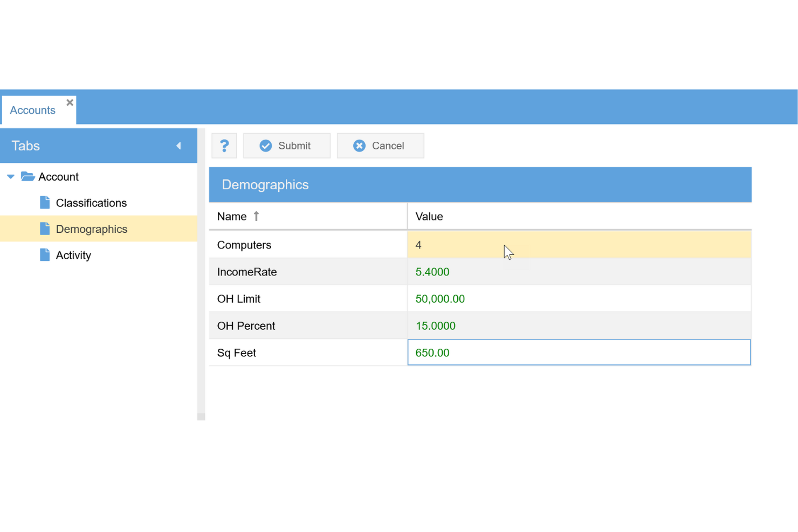Click the IncomeRate value cell

[539, 272]
